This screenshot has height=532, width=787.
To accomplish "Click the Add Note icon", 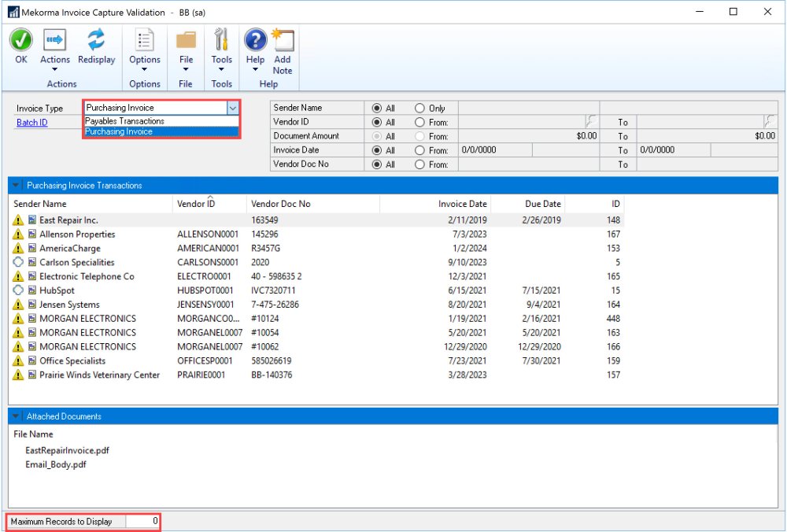I will [x=282, y=40].
